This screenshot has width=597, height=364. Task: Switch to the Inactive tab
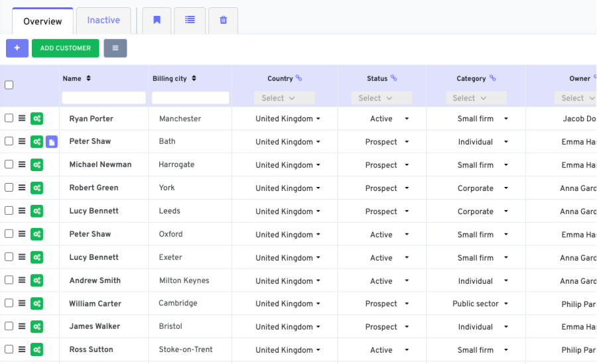103,21
